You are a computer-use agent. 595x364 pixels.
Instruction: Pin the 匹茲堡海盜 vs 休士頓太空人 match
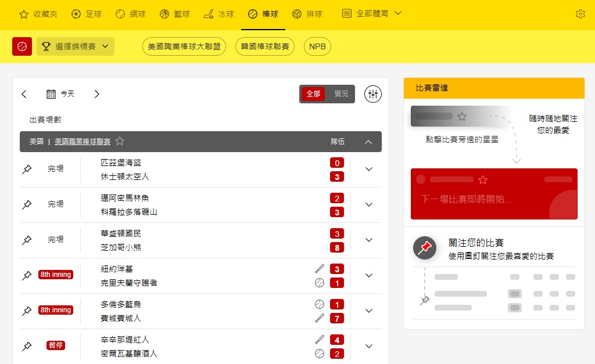tap(27, 169)
